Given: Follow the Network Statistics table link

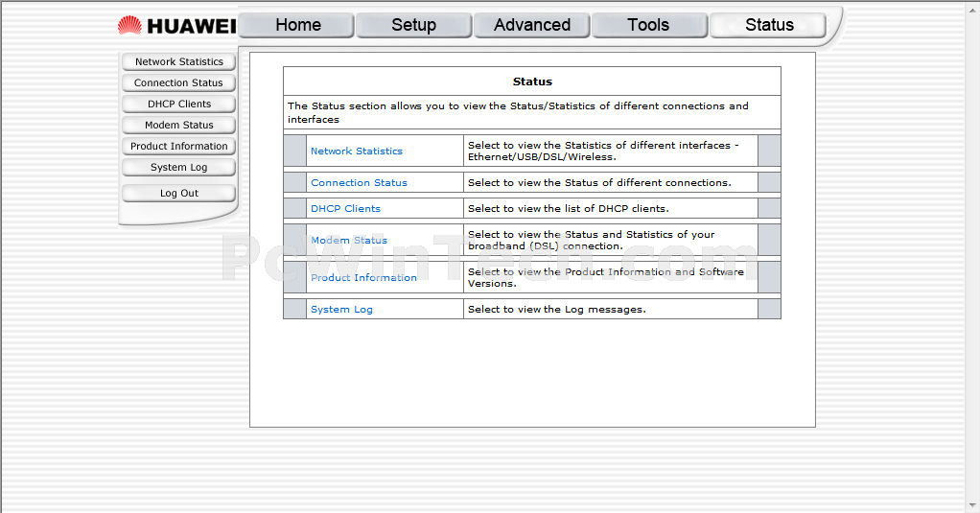Looking at the screenshot, I should (357, 152).
